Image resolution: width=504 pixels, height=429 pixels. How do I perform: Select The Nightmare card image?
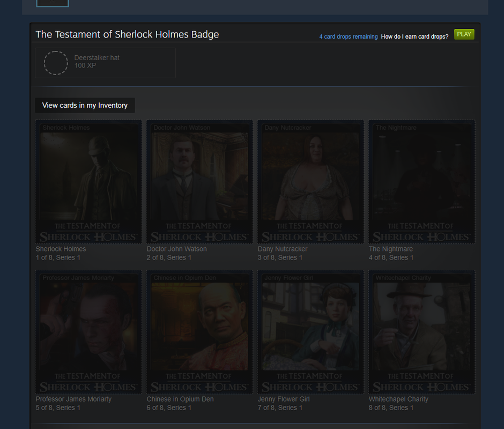click(421, 182)
